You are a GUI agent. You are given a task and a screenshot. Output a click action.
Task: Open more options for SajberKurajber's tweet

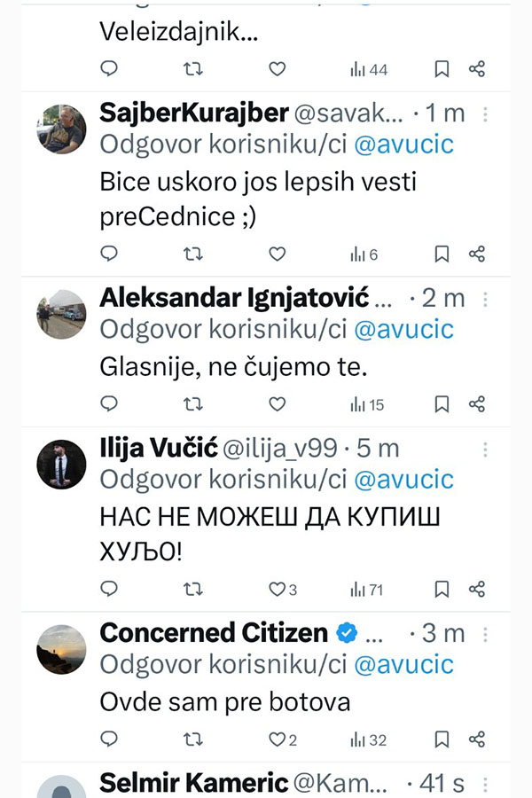point(485,114)
